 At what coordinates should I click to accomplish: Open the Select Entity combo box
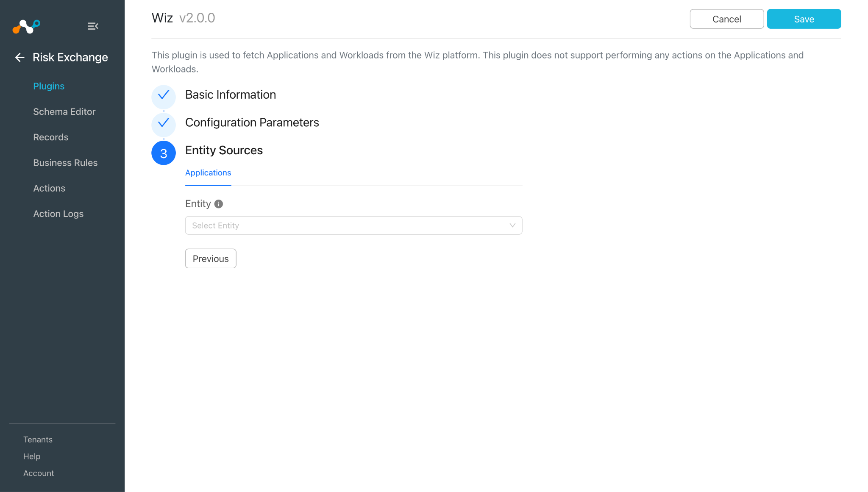click(353, 225)
